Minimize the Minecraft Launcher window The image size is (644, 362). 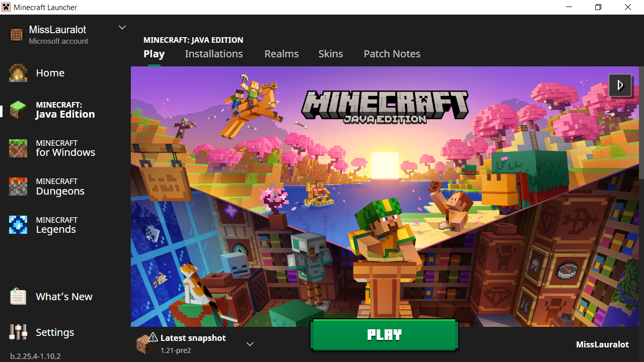(x=568, y=8)
